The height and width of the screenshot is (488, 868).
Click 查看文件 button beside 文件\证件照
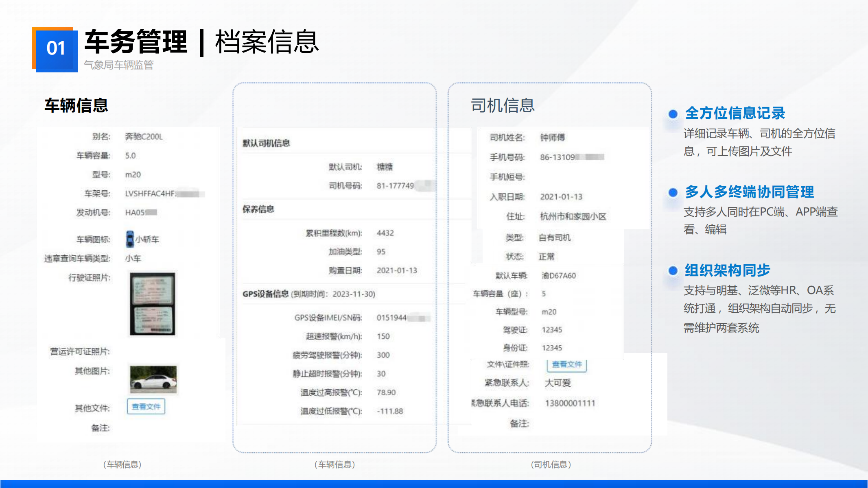point(566,364)
